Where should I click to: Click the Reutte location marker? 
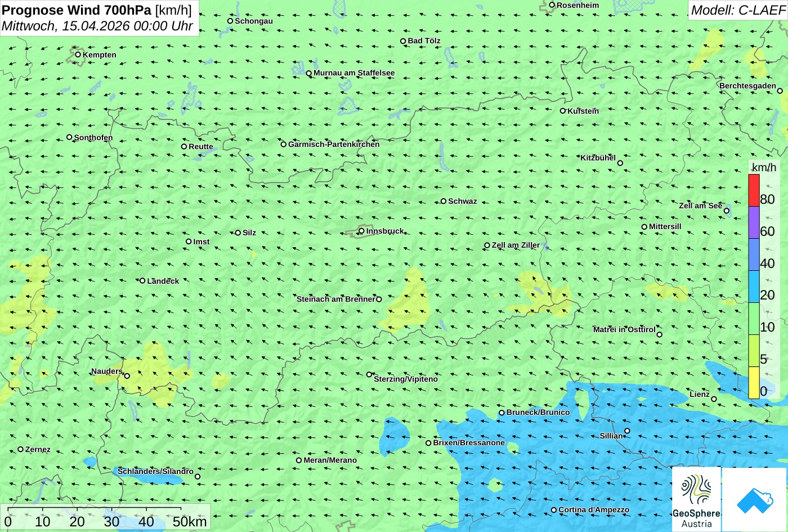click(x=183, y=146)
